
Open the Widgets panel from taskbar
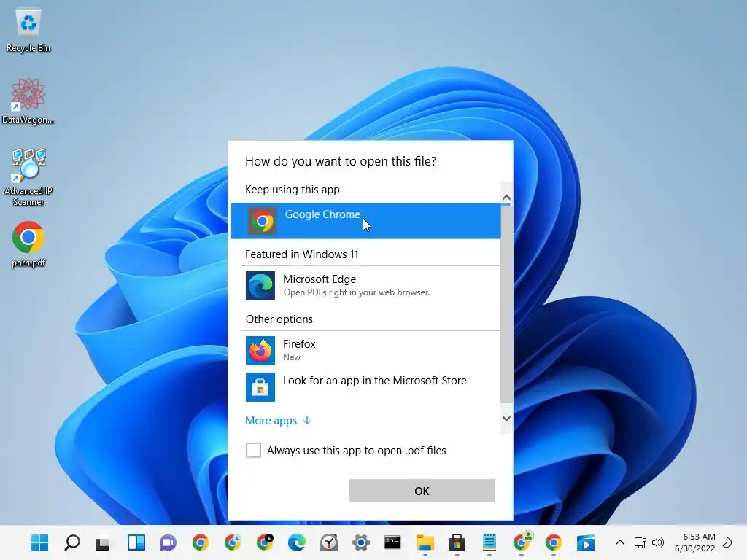coord(136,542)
